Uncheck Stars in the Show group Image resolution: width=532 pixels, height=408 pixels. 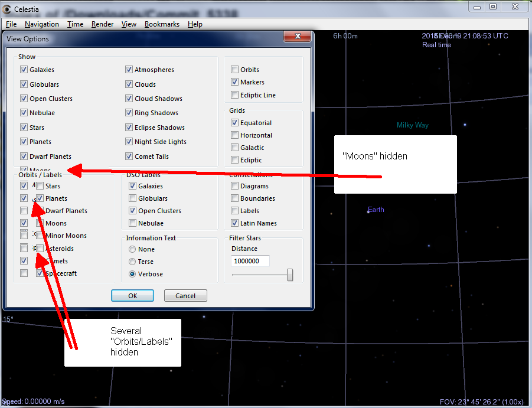pyautogui.click(x=24, y=127)
